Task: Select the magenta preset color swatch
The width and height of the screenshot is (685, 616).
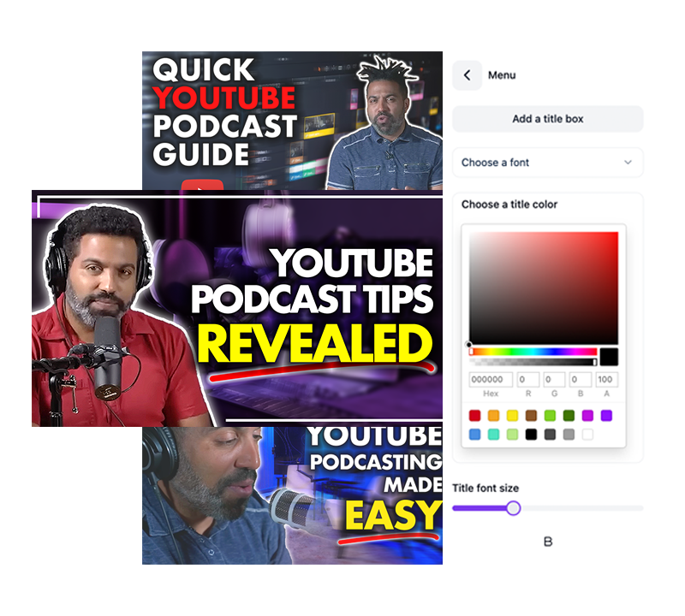Action: (x=587, y=415)
